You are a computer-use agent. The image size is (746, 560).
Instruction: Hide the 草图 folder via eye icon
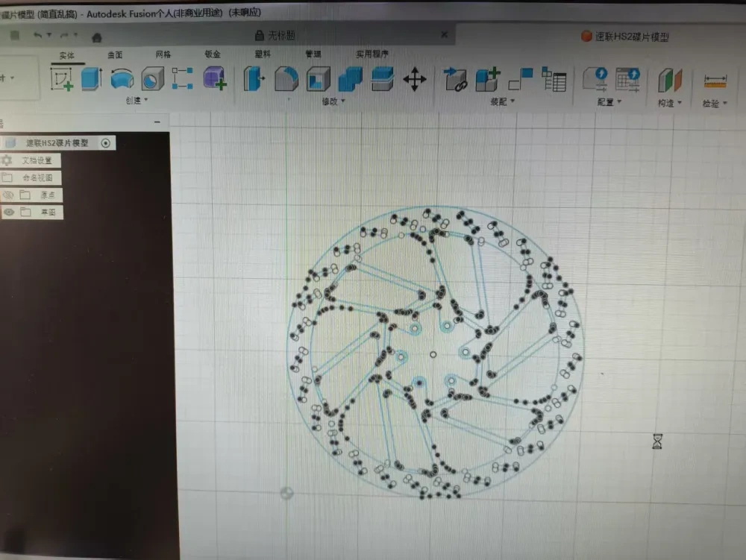click(9, 212)
